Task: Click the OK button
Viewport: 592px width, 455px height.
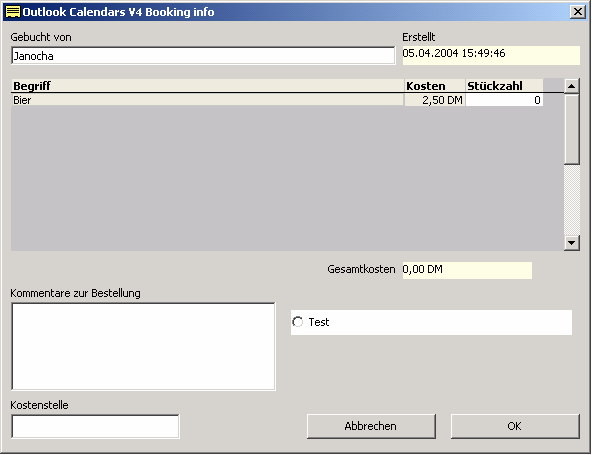Action: click(x=515, y=426)
